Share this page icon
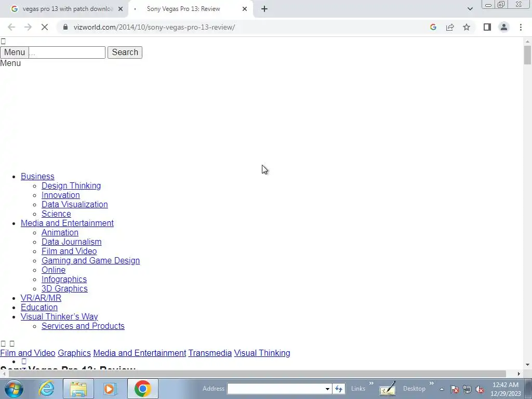Image resolution: width=532 pixels, height=399 pixels. click(450, 27)
